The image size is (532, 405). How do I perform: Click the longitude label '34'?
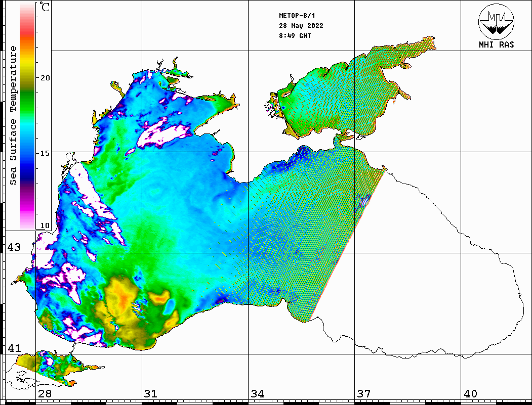tap(258, 394)
